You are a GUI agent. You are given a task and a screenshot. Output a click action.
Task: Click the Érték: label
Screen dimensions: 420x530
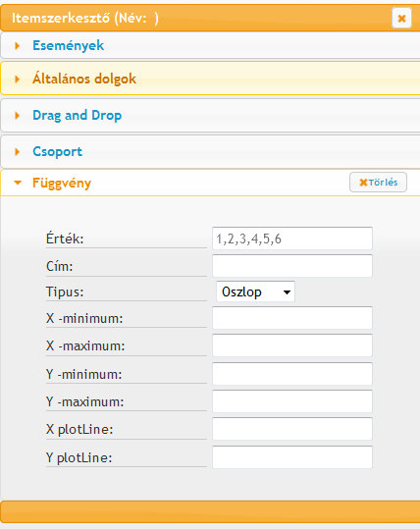(65, 238)
